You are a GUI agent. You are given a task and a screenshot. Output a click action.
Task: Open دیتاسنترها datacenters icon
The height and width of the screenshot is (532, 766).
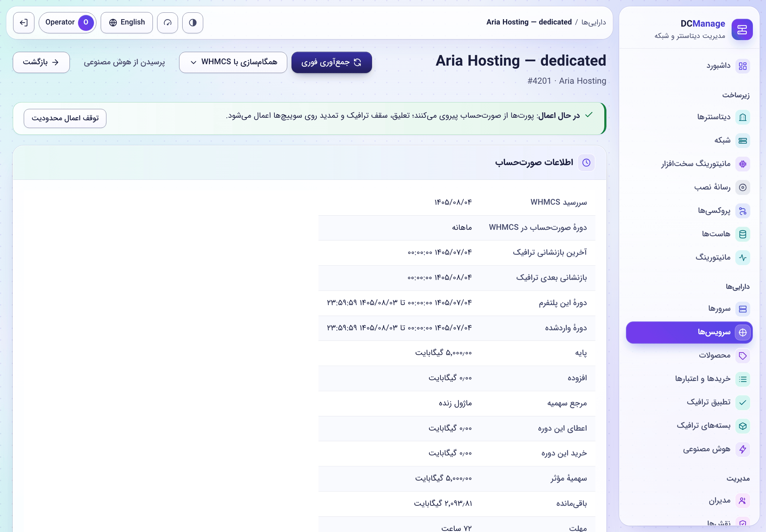click(x=743, y=117)
